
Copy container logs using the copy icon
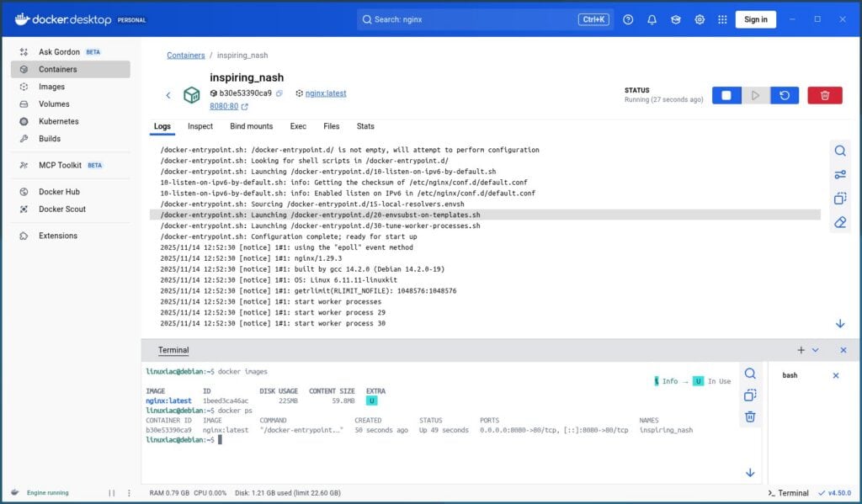click(x=839, y=199)
